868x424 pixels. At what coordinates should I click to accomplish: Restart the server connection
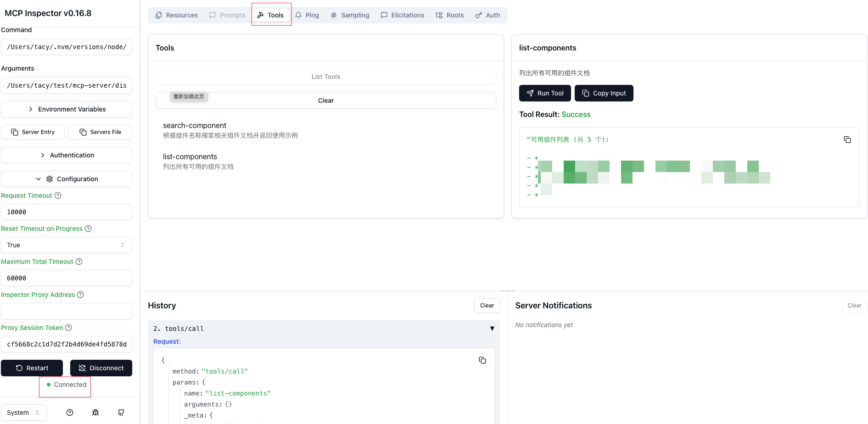click(x=32, y=368)
